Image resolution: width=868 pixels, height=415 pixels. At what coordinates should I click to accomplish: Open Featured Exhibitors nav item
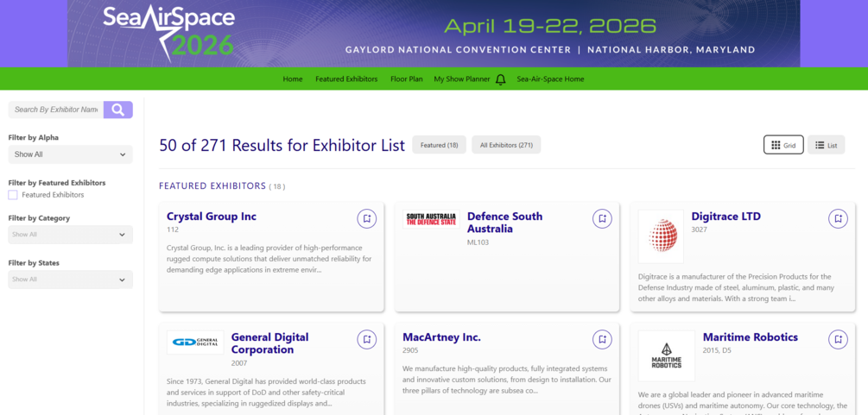point(346,79)
